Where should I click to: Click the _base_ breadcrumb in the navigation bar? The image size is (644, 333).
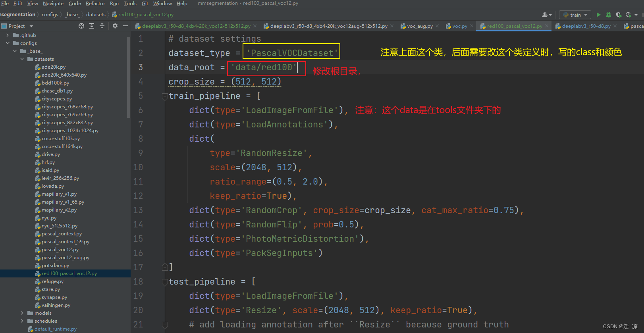click(x=72, y=15)
